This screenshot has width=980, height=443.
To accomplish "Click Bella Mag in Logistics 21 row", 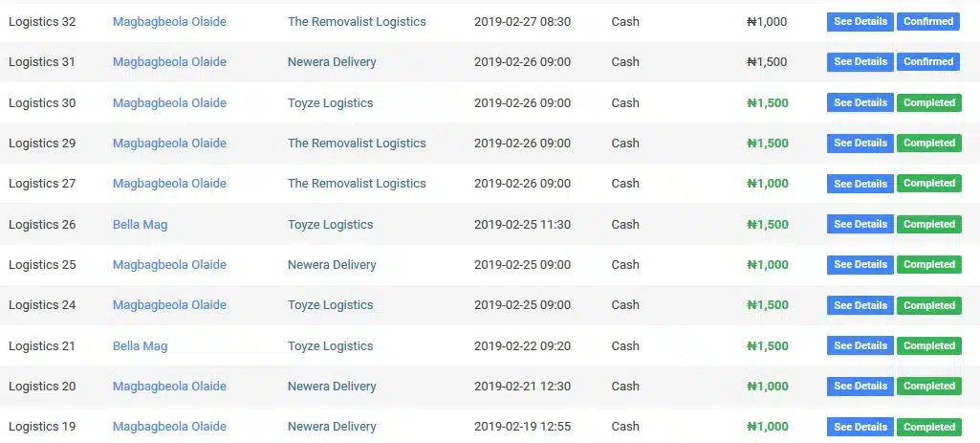I will 140,346.
